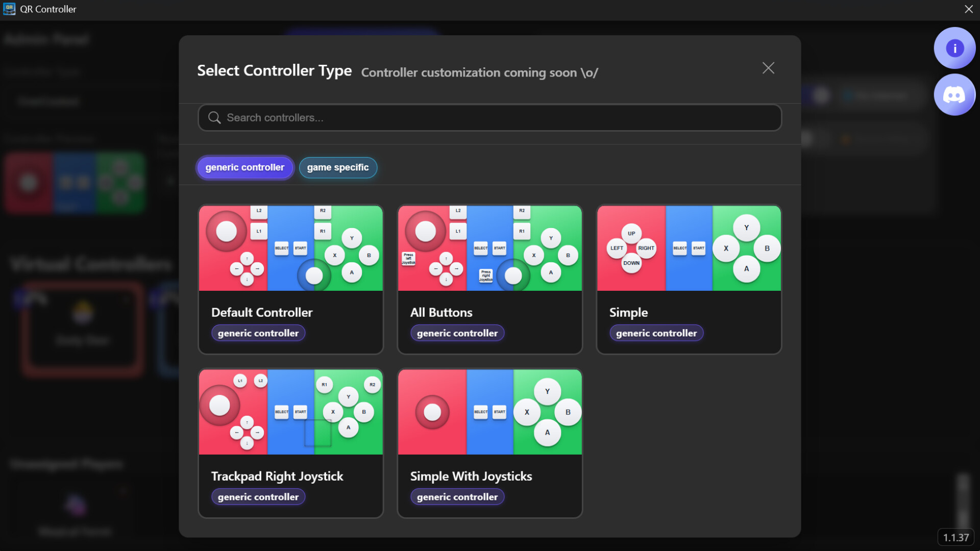Click generic controller tag under Default Controller
Screen dimensions: 980x551
click(x=258, y=333)
